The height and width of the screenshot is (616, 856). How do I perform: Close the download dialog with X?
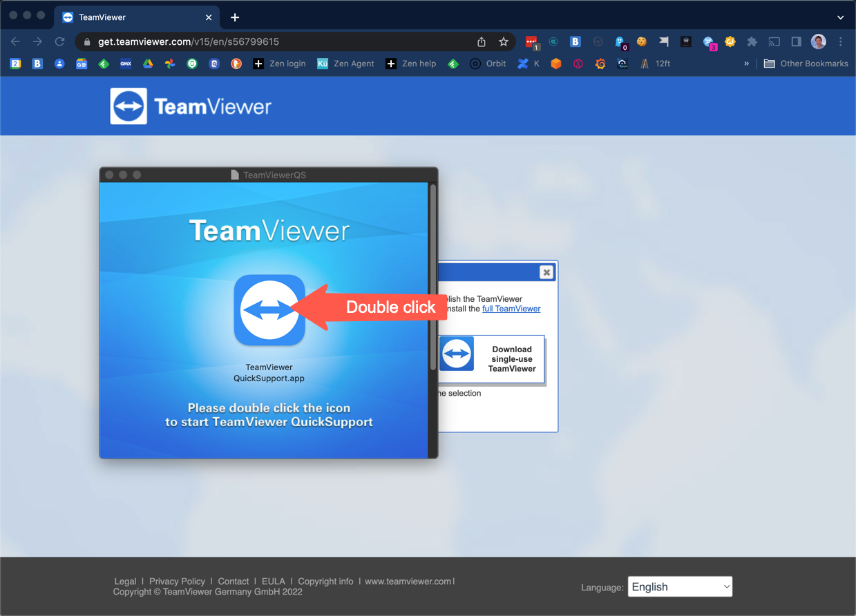coord(546,272)
